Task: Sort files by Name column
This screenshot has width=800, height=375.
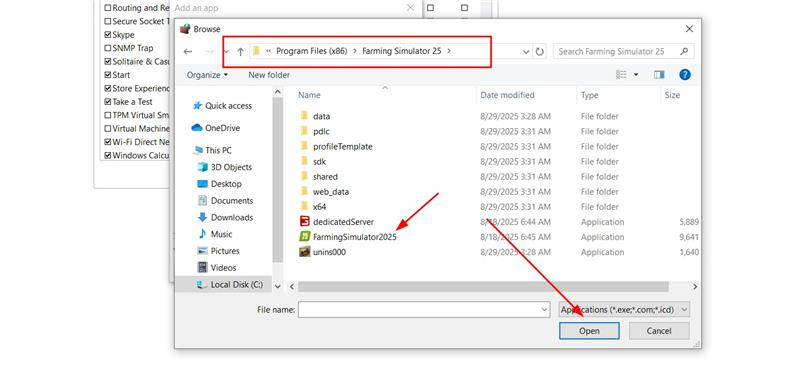Action: [x=309, y=95]
